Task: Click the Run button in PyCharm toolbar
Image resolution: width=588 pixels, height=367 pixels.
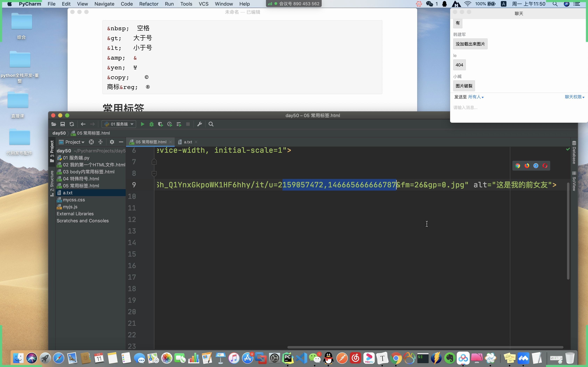Action: (143, 124)
